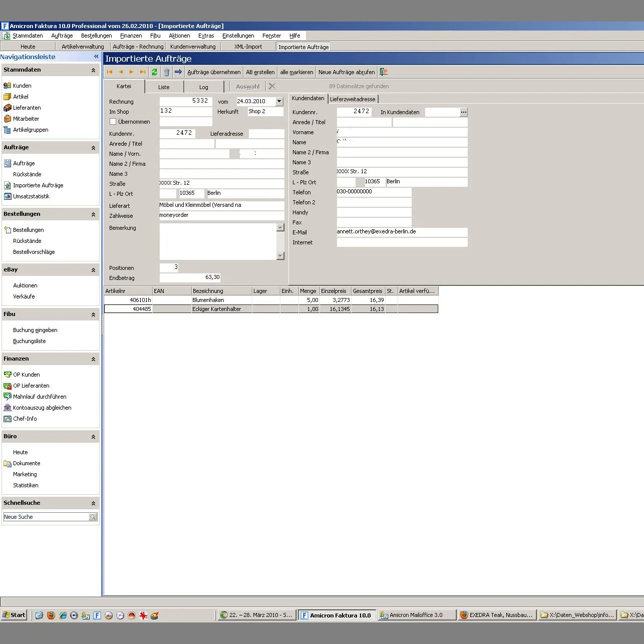This screenshot has width=644, height=644.
Task: Toggle the Übernommen checkbox
Action: pos(113,121)
